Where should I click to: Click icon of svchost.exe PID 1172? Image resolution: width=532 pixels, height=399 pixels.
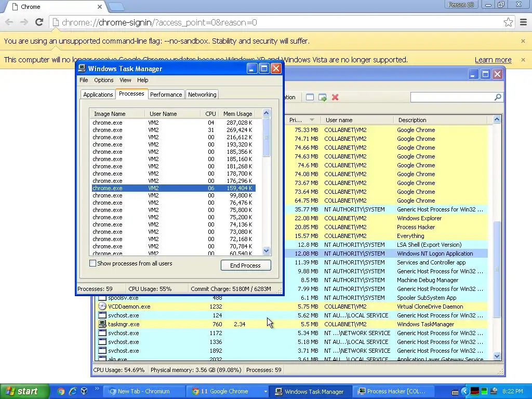click(x=102, y=333)
